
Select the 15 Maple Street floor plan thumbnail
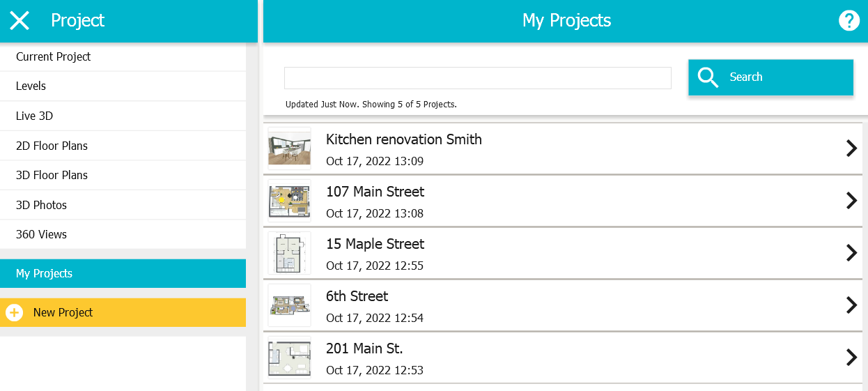coord(289,253)
